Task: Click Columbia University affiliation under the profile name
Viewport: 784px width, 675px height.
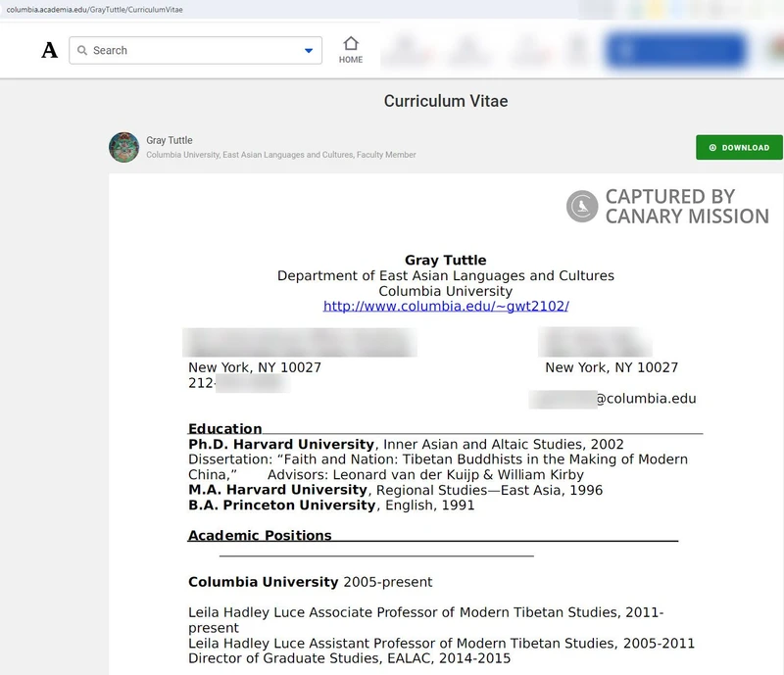Action: click(x=181, y=155)
